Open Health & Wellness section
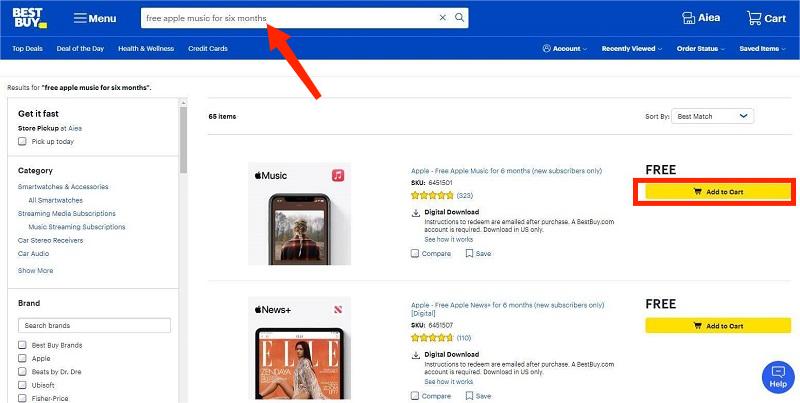The width and height of the screenshot is (800, 403). (146, 48)
